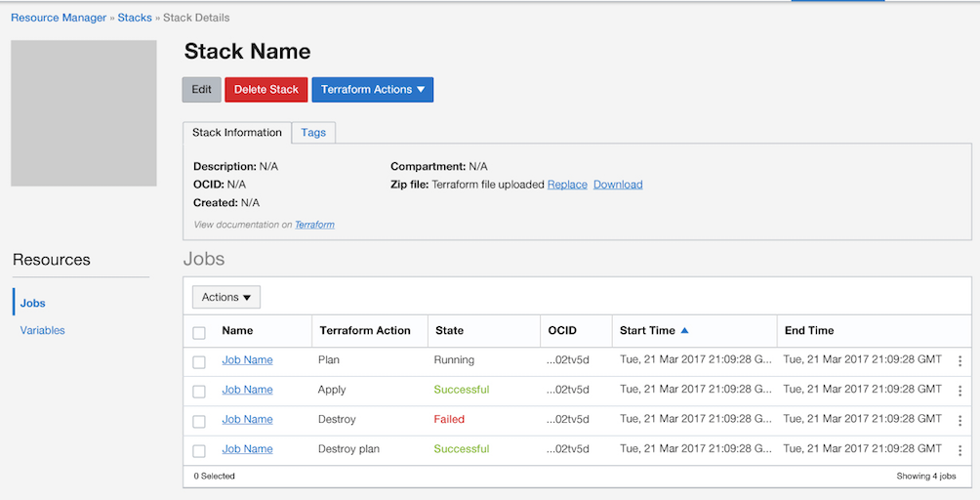This screenshot has width=980, height=500.
Task: Select the checkbox for the Failed Destroy job
Action: coord(199,421)
